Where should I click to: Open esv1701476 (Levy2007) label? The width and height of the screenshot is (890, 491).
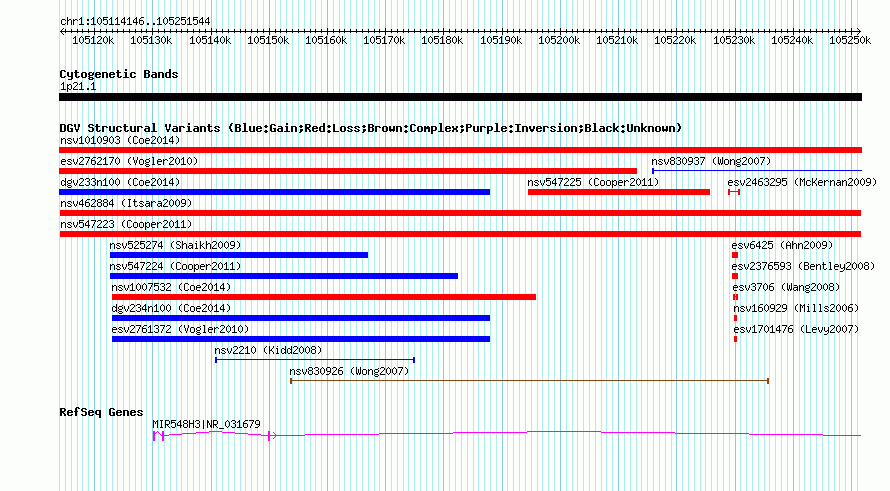[x=796, y=329]
